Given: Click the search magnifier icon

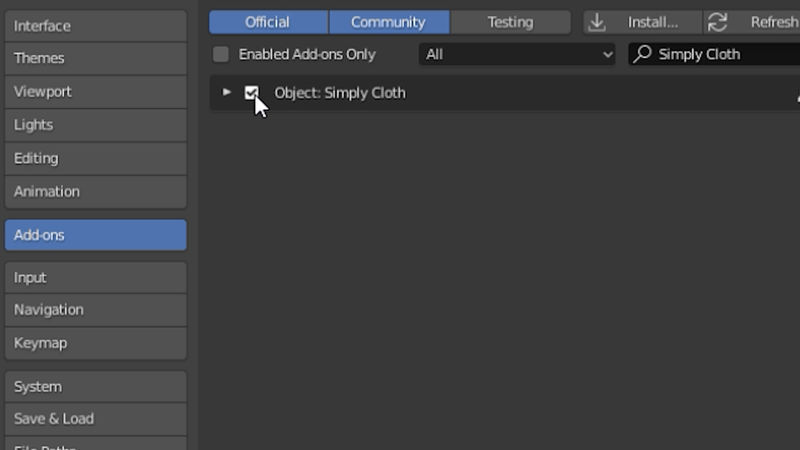Looking at the screenshot, I should (x=642, y=54).
